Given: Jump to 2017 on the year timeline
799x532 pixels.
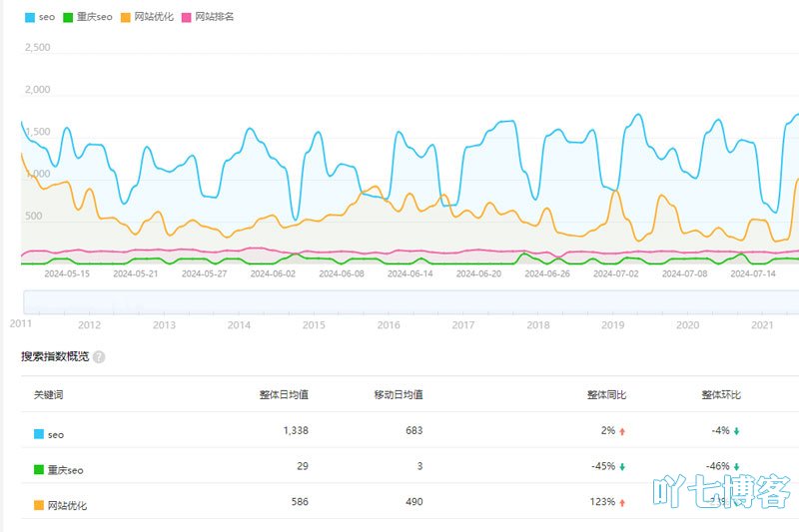Looking at the screenshot, I should tap(463, 324).
